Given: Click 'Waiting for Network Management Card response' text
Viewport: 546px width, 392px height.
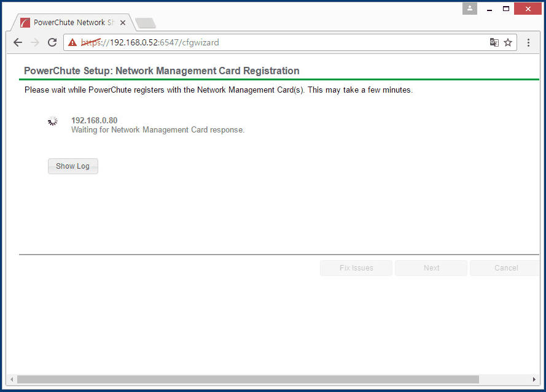Looking at the screenshot, I should (x=158, y=129).
